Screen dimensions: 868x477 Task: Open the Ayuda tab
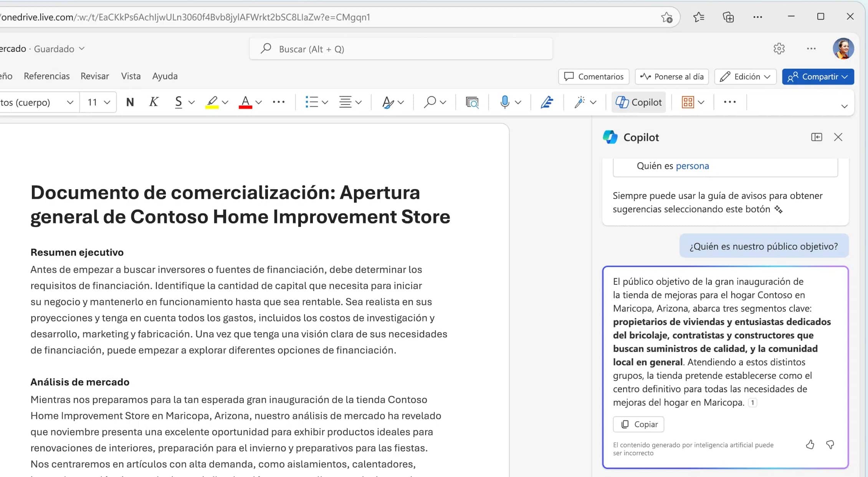coord(165,76)
